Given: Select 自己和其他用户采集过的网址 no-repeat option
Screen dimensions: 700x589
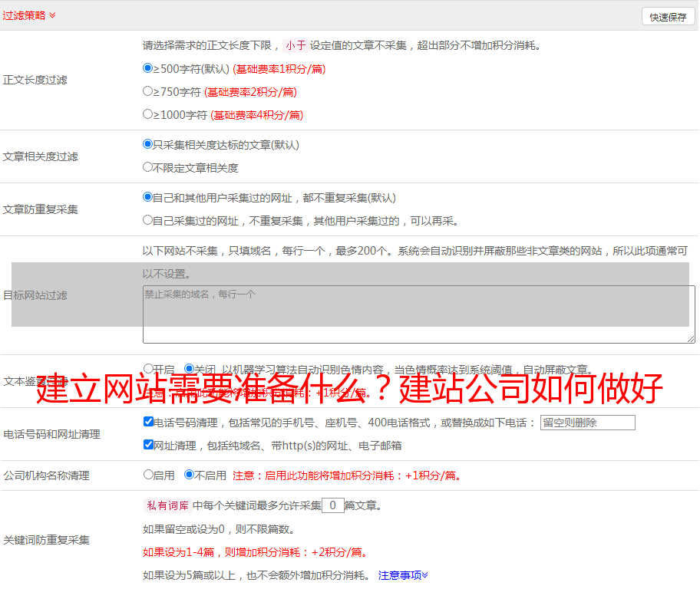Looking at the screenshot, I should coord(148,197).
